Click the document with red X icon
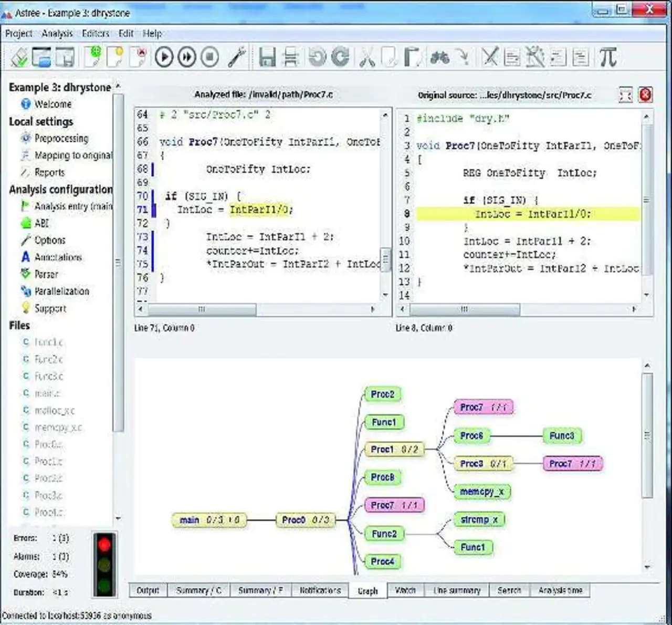This screenshot has width=672, height=625. [x=138, y=57]
